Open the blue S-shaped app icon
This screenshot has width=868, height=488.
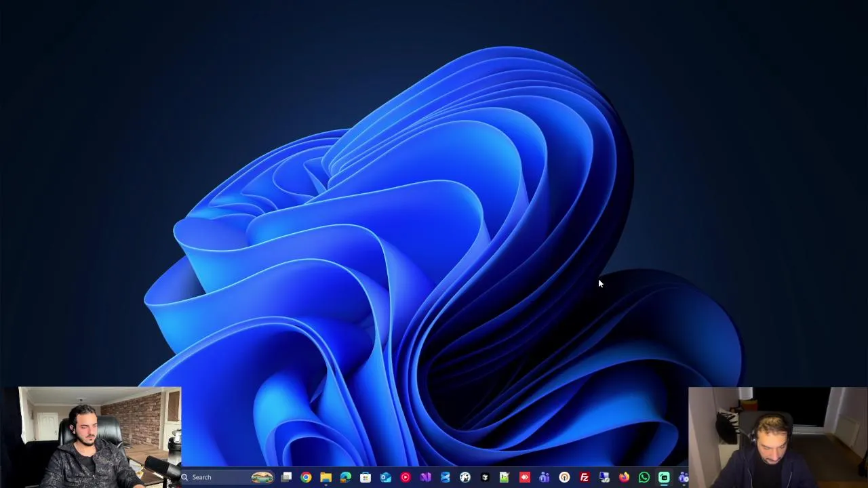pos(445,477)
